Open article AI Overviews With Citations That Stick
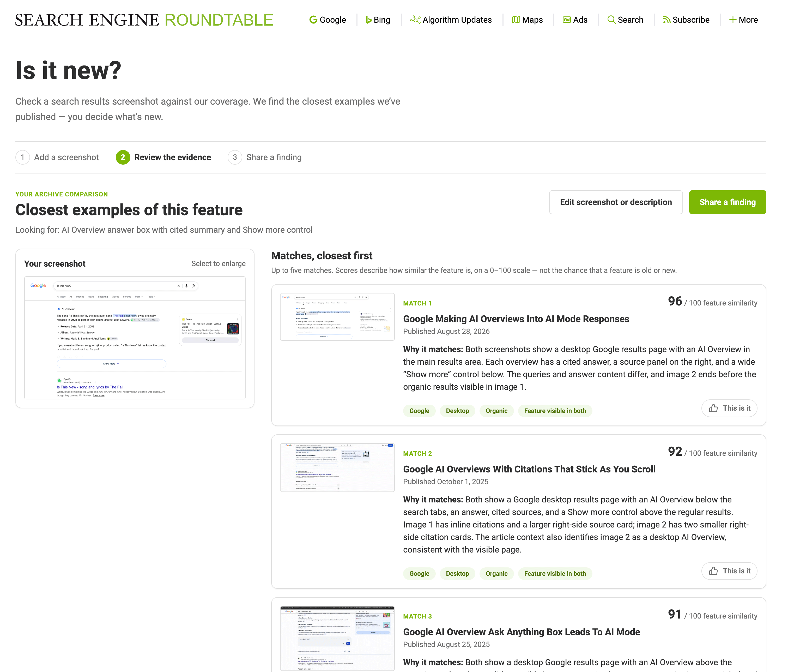 click(x=529, y=469)
